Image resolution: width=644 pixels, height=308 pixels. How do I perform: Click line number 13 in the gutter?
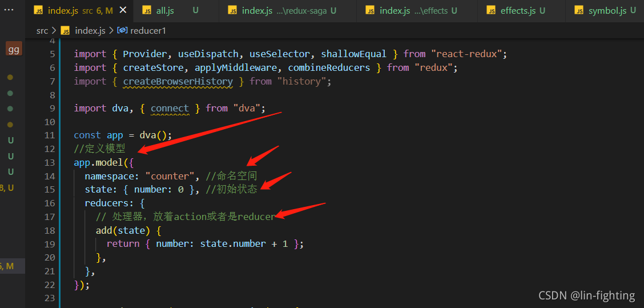coord(49,162)
